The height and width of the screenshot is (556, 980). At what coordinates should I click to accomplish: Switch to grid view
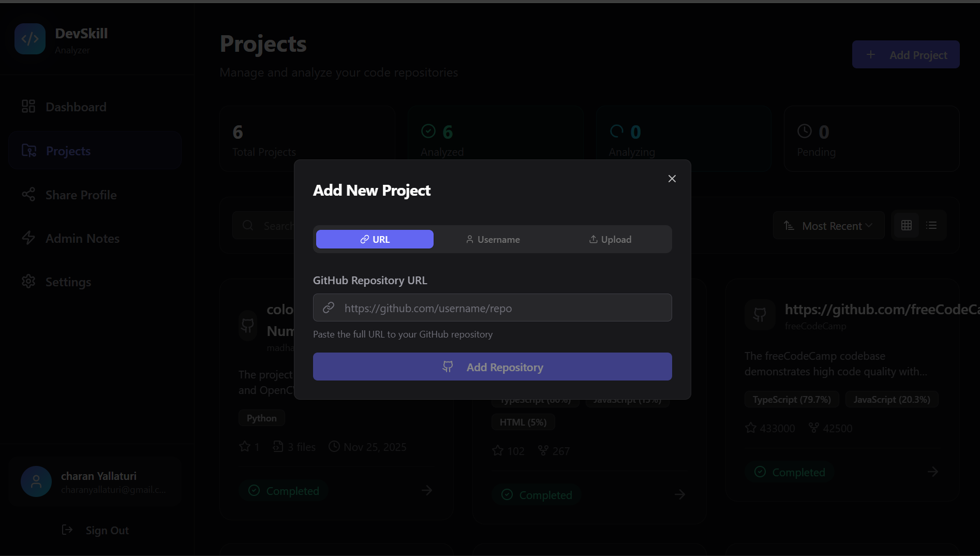(907, 225)
